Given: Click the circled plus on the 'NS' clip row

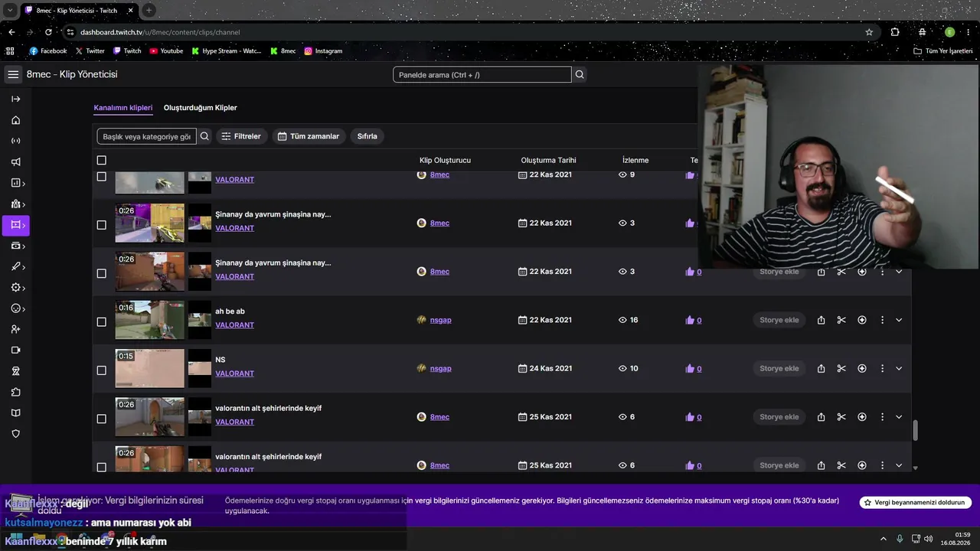Looking at the screenshot, I should click(862, 369).
